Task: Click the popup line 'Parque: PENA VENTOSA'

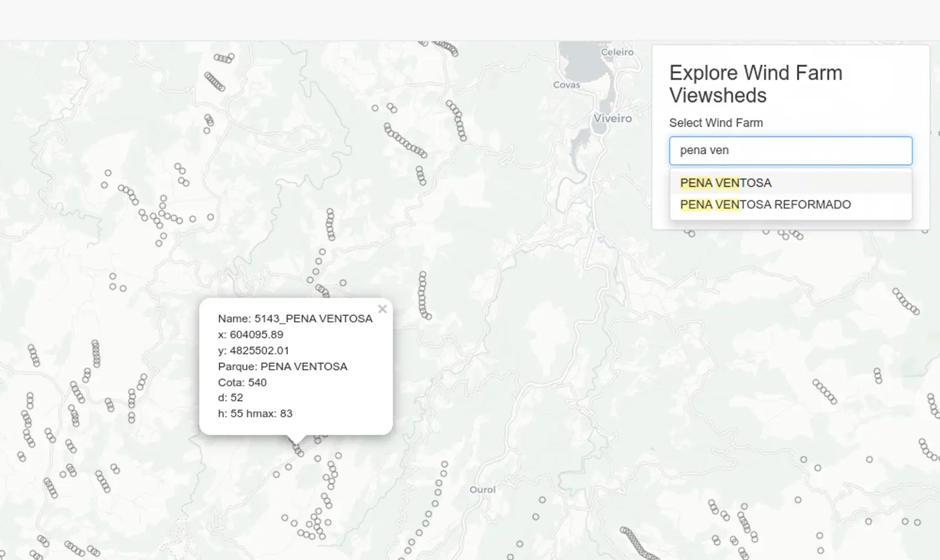Action: tap(283, 366)
